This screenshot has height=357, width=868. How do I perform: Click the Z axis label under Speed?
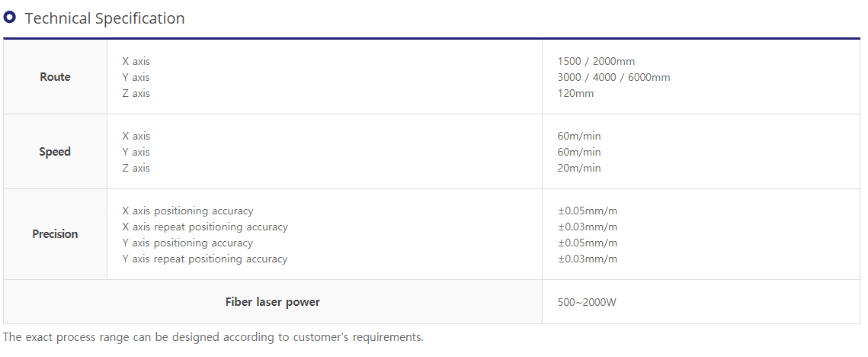pos(136,168)
